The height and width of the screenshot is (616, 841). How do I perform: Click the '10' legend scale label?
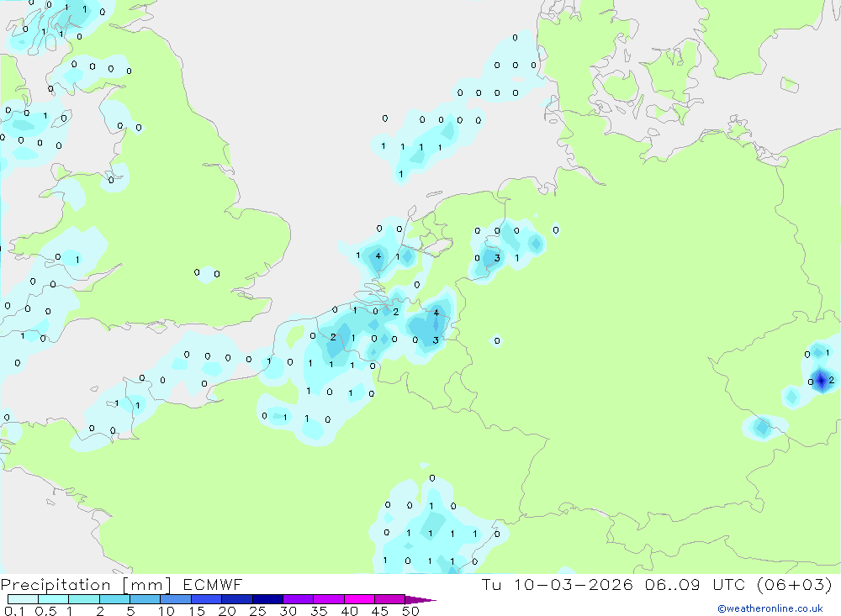pos(166,611)
